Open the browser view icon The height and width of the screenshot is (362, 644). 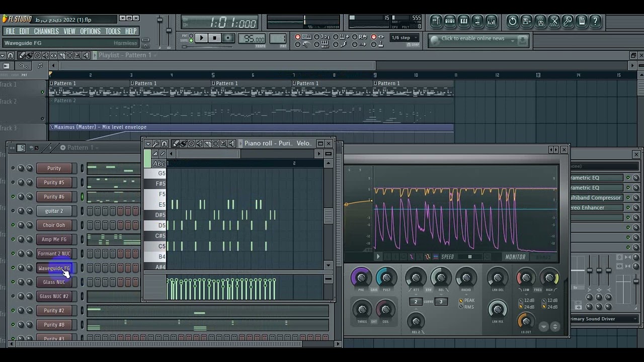click(x=477, y=21)
